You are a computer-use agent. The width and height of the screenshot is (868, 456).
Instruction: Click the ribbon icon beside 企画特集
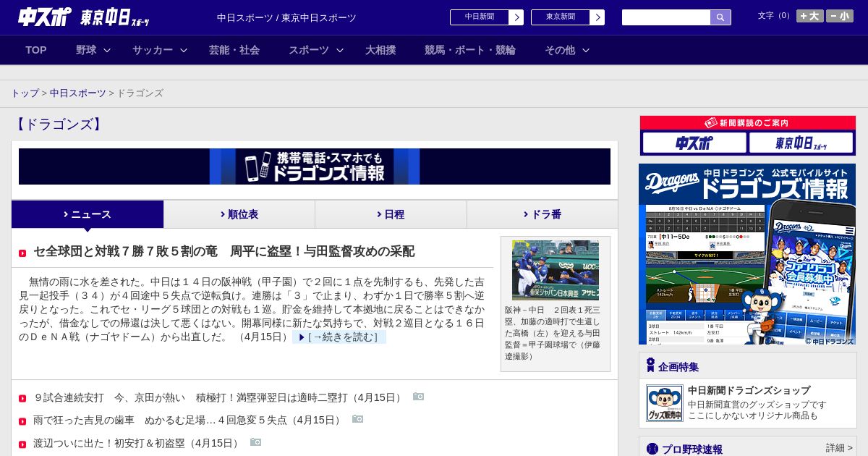point(650,365)
